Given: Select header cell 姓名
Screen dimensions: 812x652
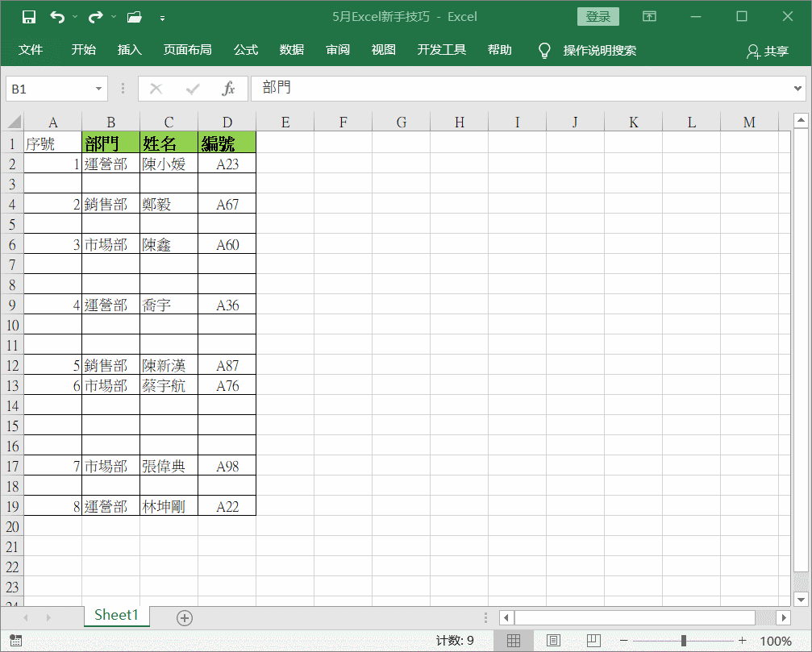Looking at the screenshot, I should [x=169, y=143].
